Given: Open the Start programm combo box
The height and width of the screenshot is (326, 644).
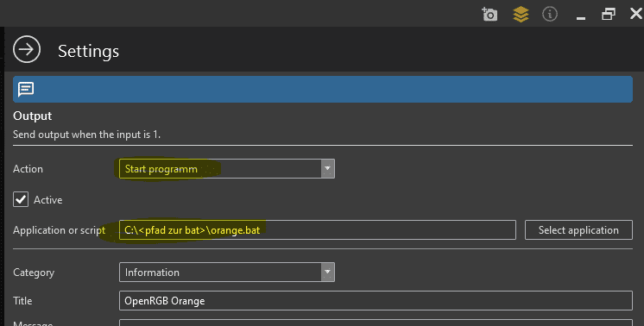Looking at the screenshot, I should point(227,168).
